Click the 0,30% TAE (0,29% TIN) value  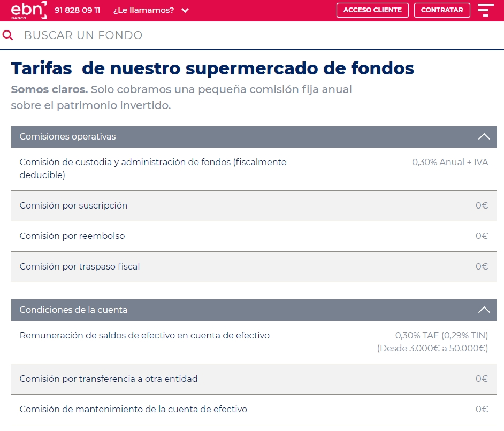coord(441,335)
